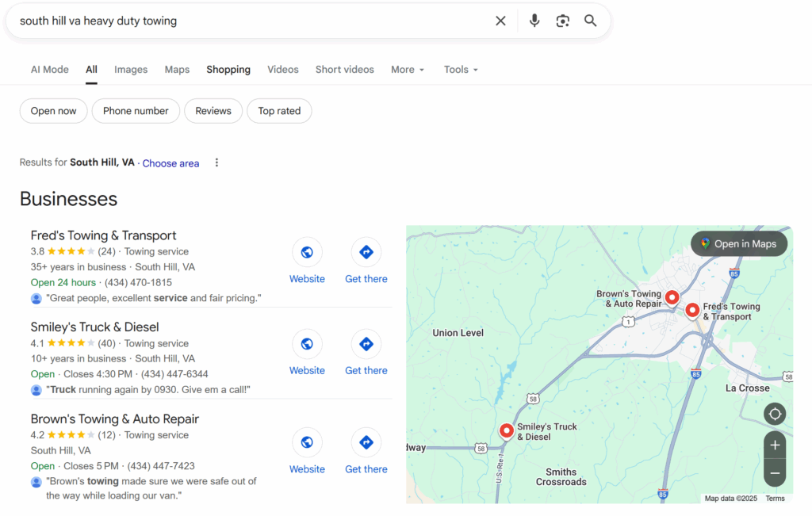The image size is (812, 516).
Task: Zoom out on the map with minus
Action: click(x=775, y=473)
